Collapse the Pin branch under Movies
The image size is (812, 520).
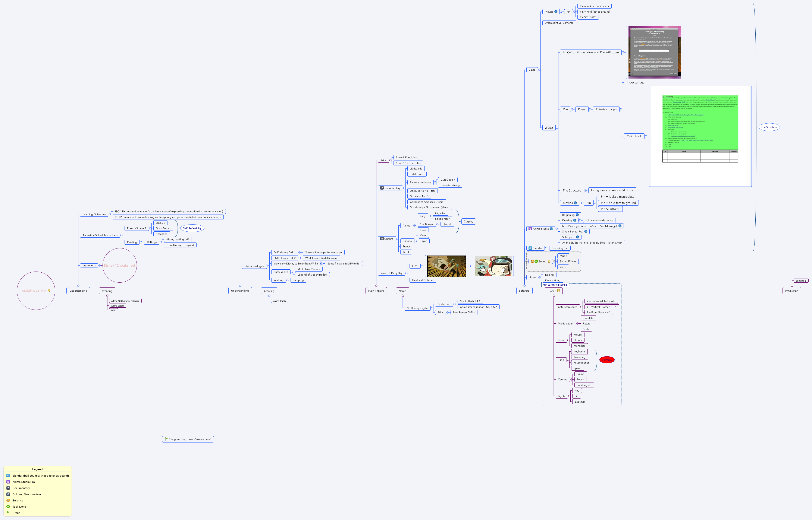pyautogui.click(x=574, y=12)
